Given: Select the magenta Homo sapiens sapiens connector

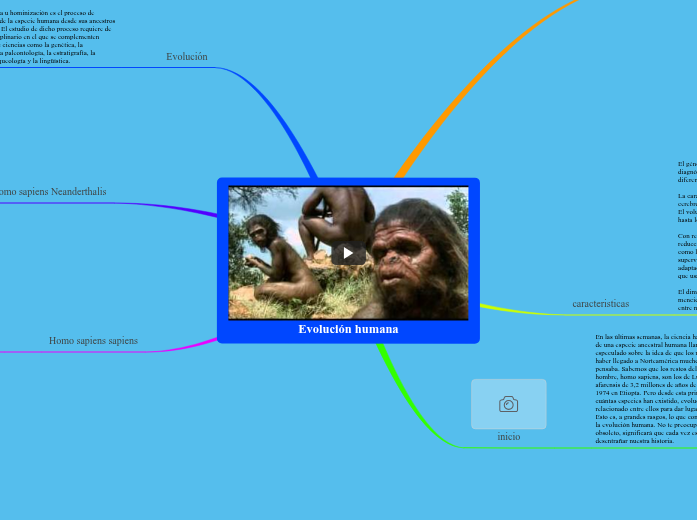Looking at the screenshot, I should 180,348.
